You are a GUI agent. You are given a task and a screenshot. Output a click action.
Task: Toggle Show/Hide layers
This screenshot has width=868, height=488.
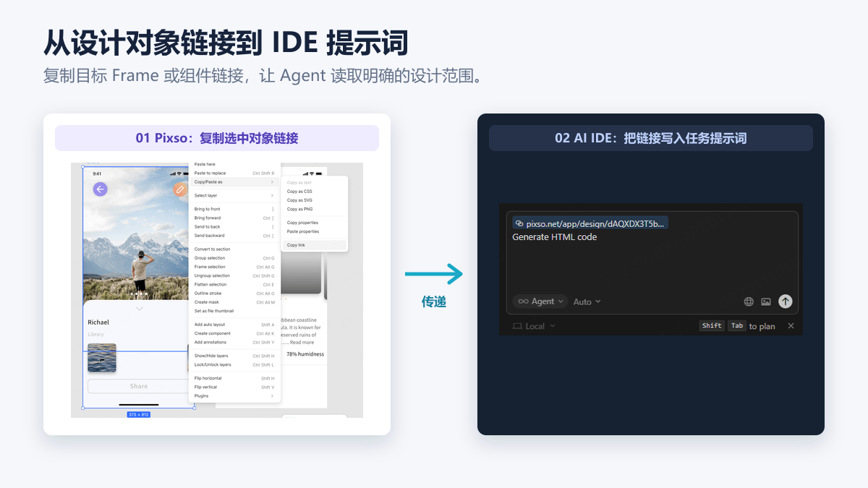(234, 356)
